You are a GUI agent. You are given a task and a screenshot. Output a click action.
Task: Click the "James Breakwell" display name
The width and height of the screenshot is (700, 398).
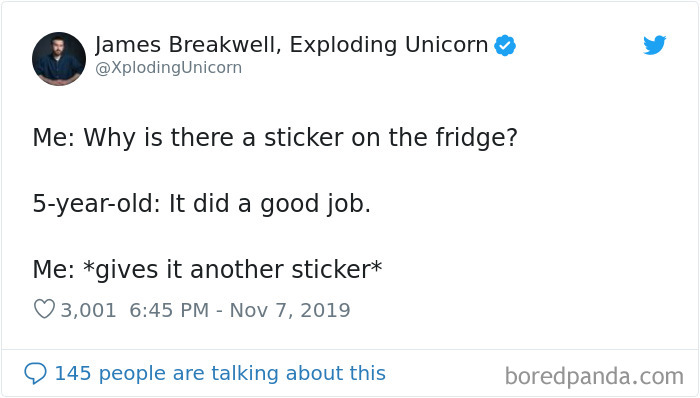point(188,45)
